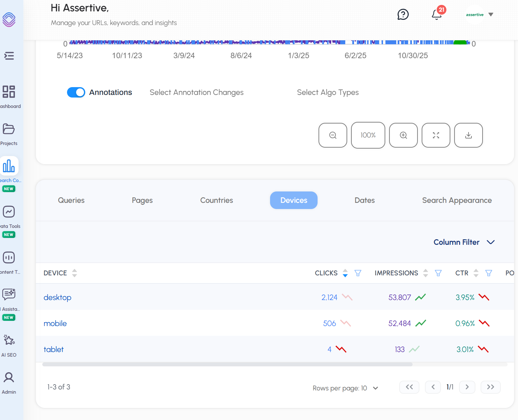Switch to the Queries tab
This screenshot has width=518, height=420.
tap(71, 200)
